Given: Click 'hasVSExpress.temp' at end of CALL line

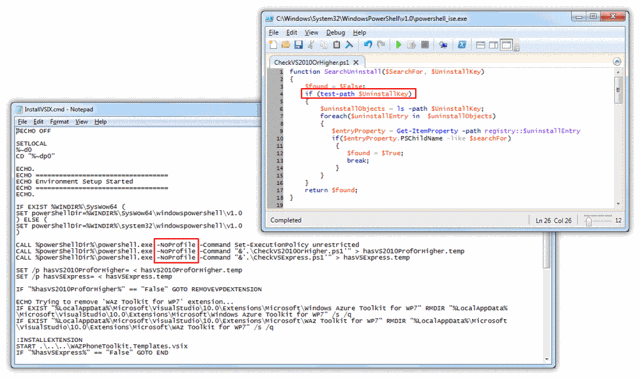Looking at the screenshot, I should tap(376, 257).
